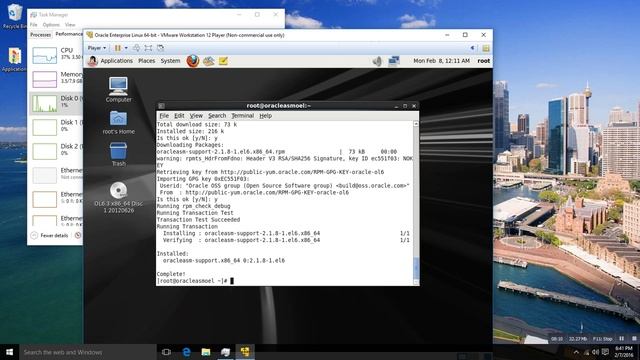Click Fewer details in Task Manager
Viewport: 640px width, 360px height.
tap(50, 236)
